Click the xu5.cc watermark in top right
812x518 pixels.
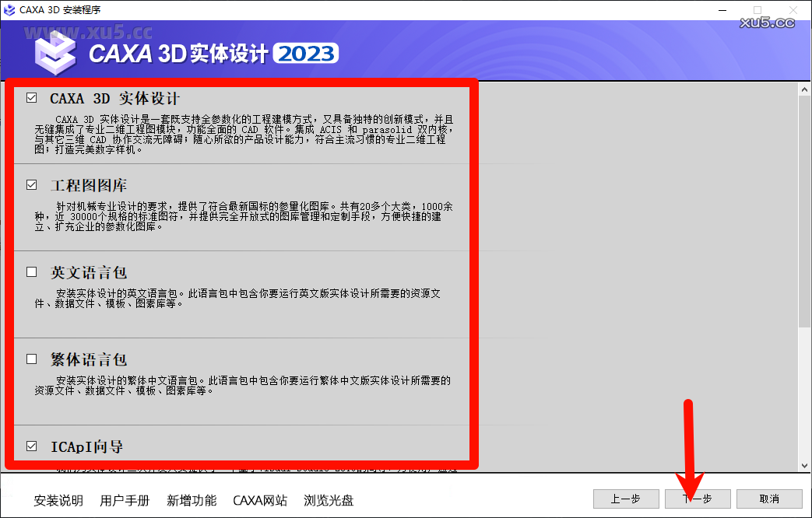(x=767, y=23)
